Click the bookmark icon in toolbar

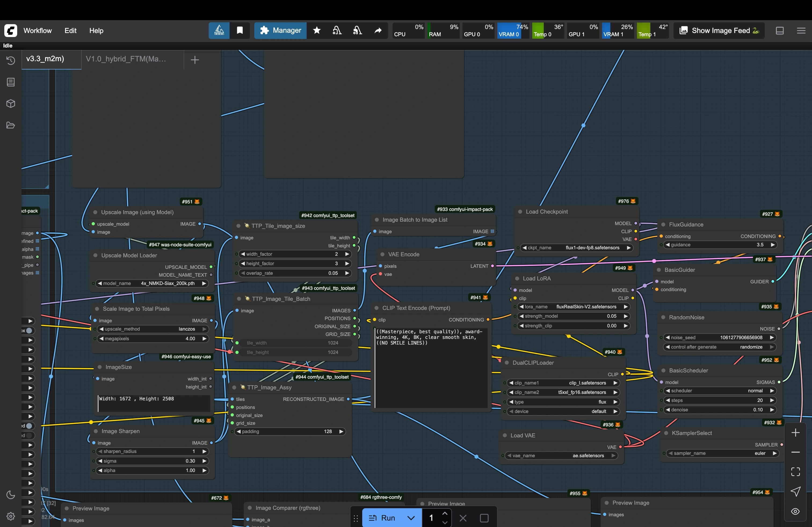click(x=240, y=30)
